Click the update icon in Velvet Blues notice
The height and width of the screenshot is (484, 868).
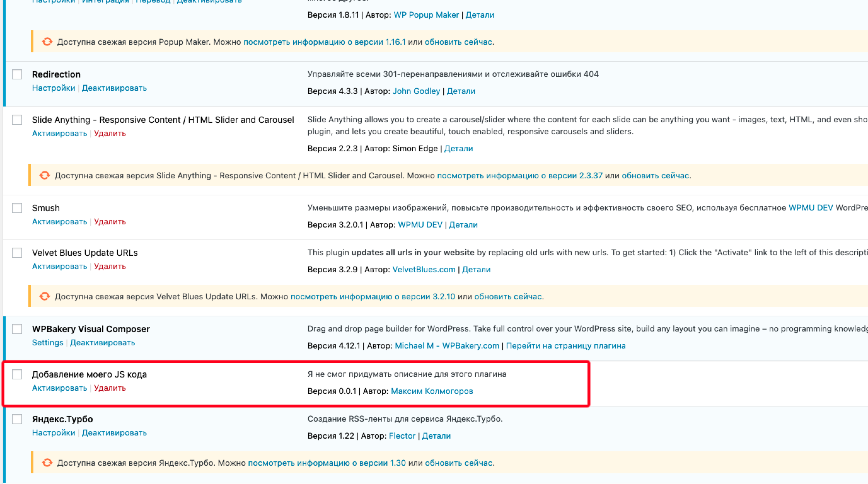pos(44,297)
